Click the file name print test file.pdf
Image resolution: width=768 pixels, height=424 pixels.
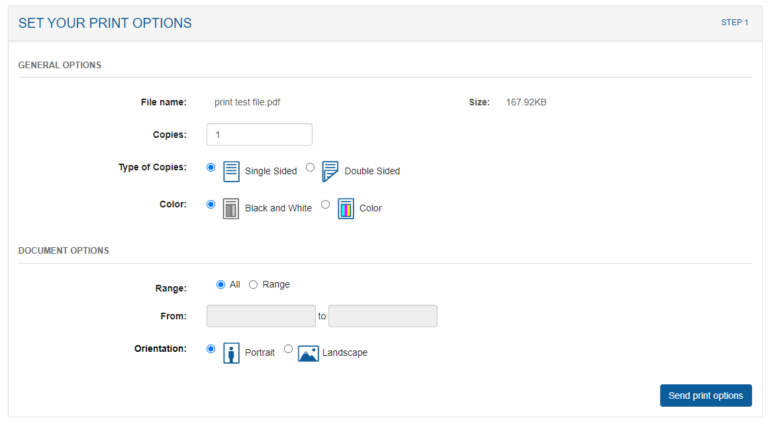click(254, 102)
